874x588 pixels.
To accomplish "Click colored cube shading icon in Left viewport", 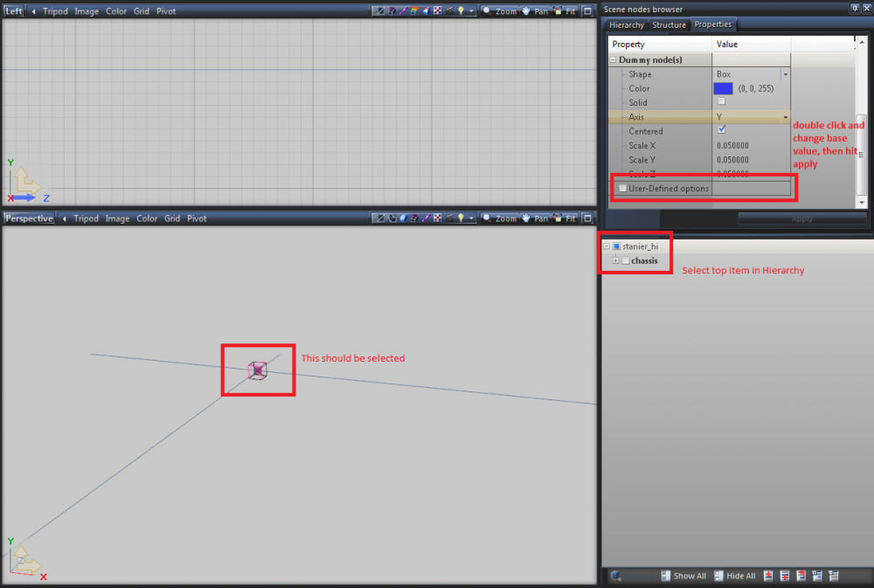I will [427, 11].
